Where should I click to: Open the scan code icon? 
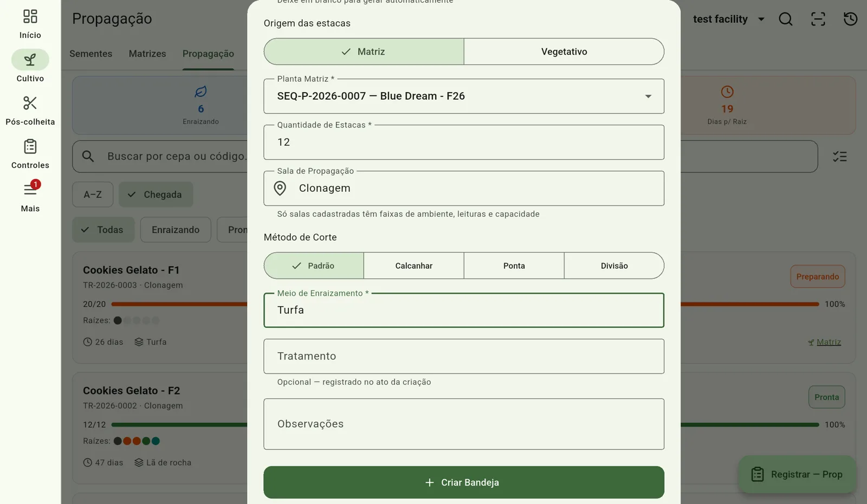pyautogui.click(x=818, y=19)
